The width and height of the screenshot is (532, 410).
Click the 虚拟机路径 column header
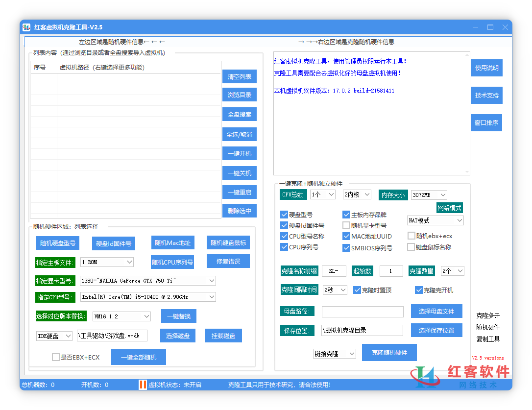point(102,68)
